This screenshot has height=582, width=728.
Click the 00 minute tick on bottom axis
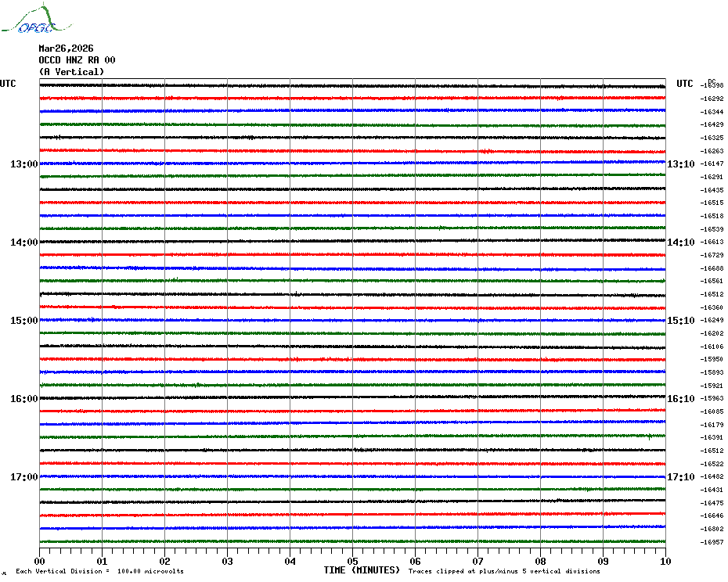40,561
